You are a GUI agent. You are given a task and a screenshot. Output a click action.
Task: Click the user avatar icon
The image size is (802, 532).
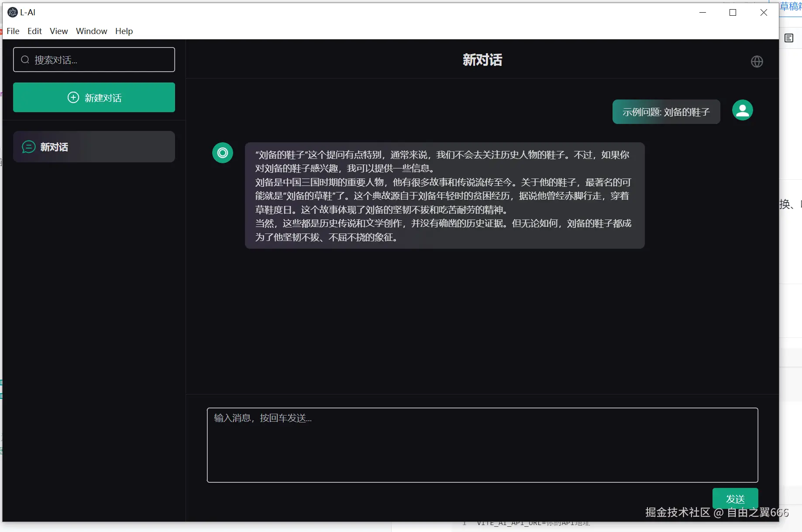pos(743,110)
